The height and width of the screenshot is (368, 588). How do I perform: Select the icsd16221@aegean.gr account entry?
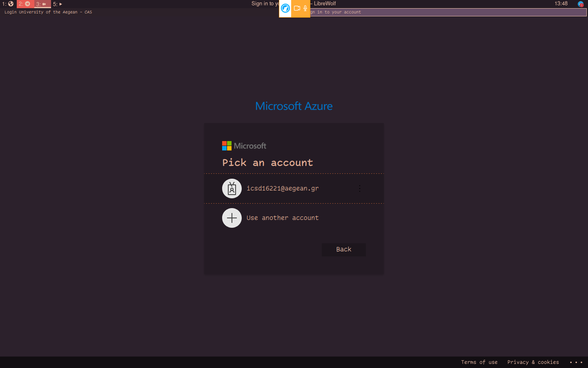tap(283, 188)
